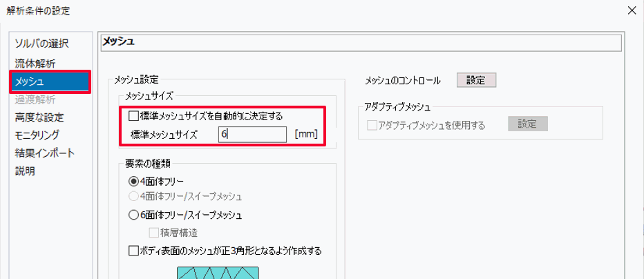Open the ソルバの選択 settings page
The height and width of the screenshot is (279, 644).
point(41,45)
